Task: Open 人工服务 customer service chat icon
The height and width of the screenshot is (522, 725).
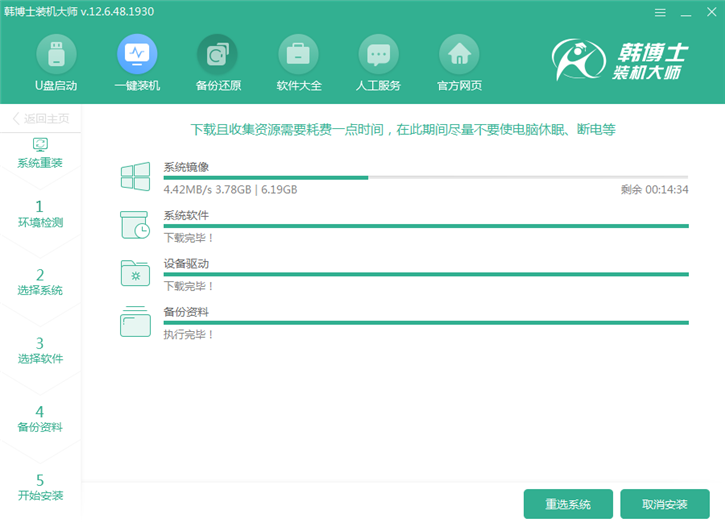Action: 379,53
